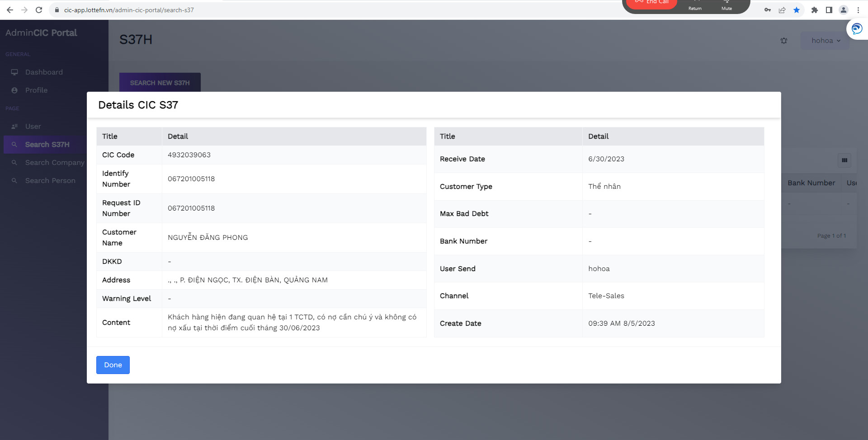Go to Search Company in the sidebar

pyautogui.click(x=54, y=163)
